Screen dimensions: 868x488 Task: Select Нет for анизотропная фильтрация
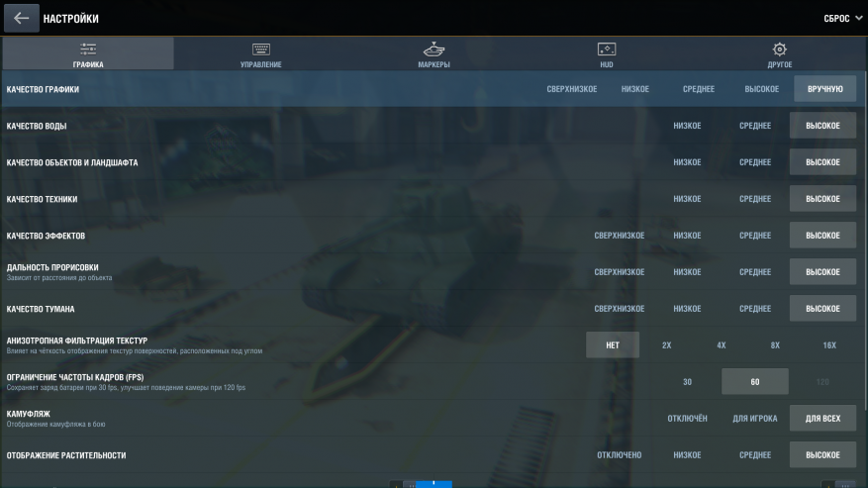pyautogui.click(x=613, y=345)
